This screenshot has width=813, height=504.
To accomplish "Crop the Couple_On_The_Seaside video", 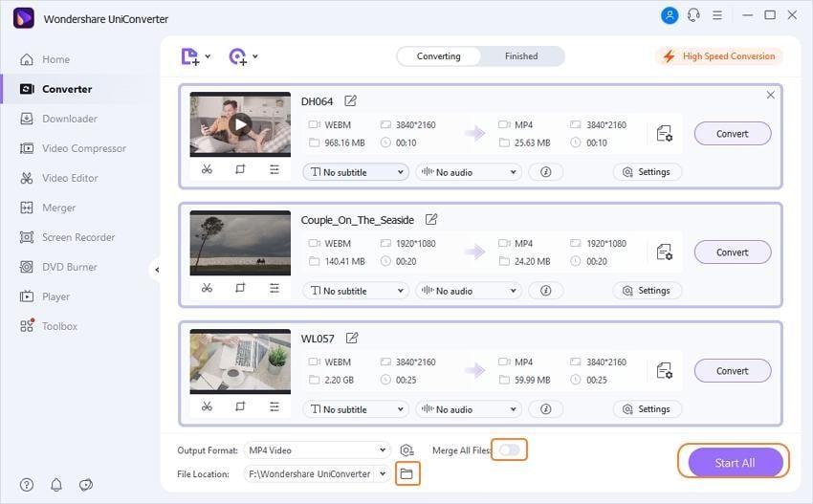I will [240, 288].
